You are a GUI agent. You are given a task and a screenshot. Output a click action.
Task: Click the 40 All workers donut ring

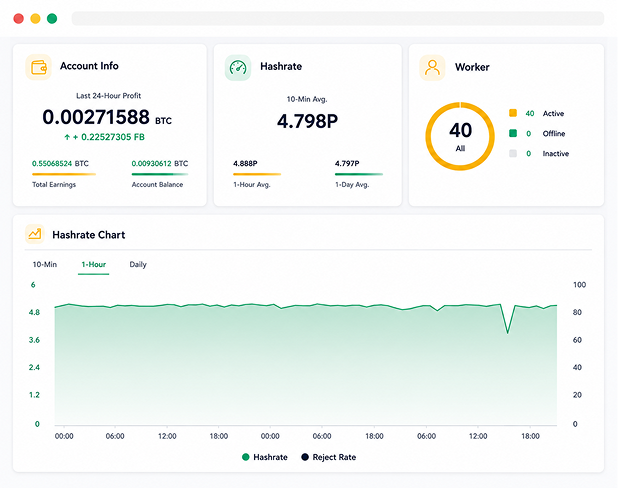click(460, 136)
